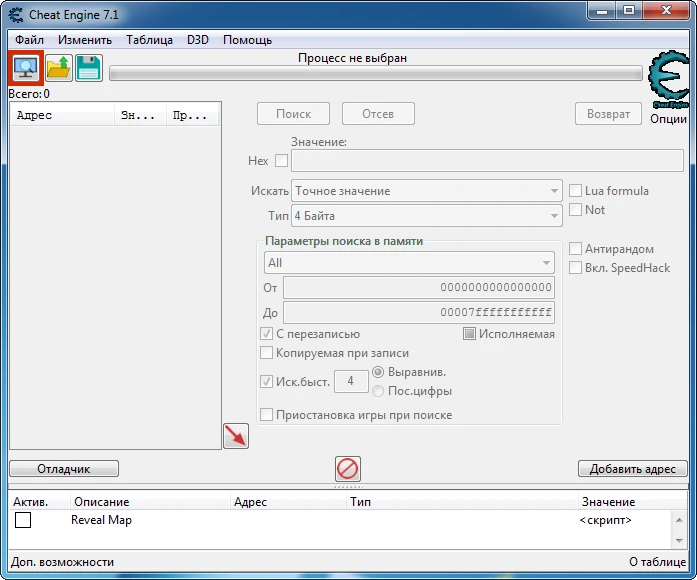Click the Адрес column header in cheat table
Screen dimensions: 697x580
[x=288, y=502]
